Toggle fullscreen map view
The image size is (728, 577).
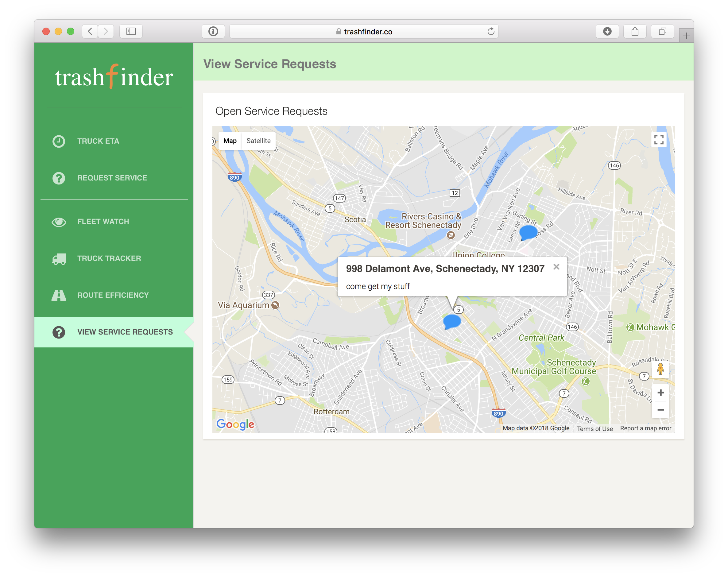(658, 140)
